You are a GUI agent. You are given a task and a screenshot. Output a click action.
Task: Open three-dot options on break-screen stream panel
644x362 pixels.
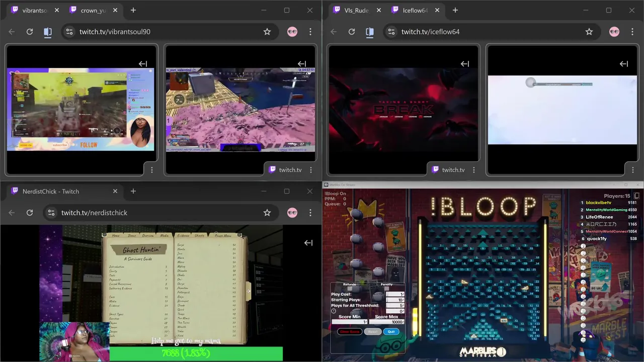[x=474, y=170]
